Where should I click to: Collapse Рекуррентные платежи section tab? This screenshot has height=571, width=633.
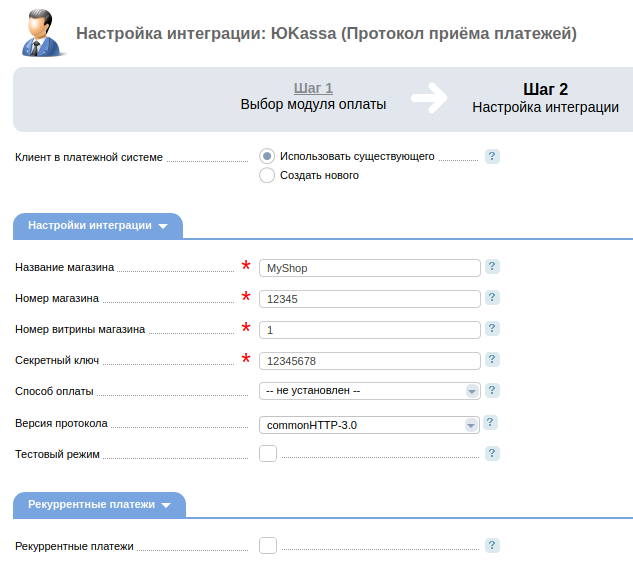99,505
